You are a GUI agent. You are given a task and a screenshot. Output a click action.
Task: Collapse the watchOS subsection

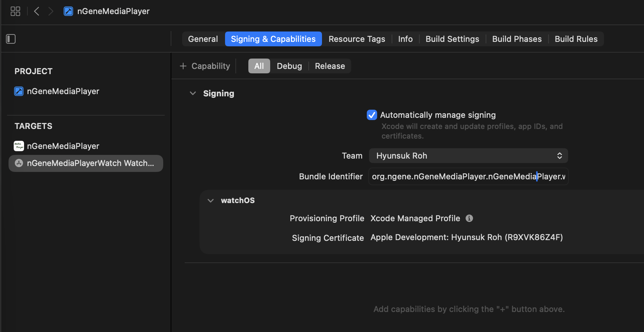tap(211, 200)
